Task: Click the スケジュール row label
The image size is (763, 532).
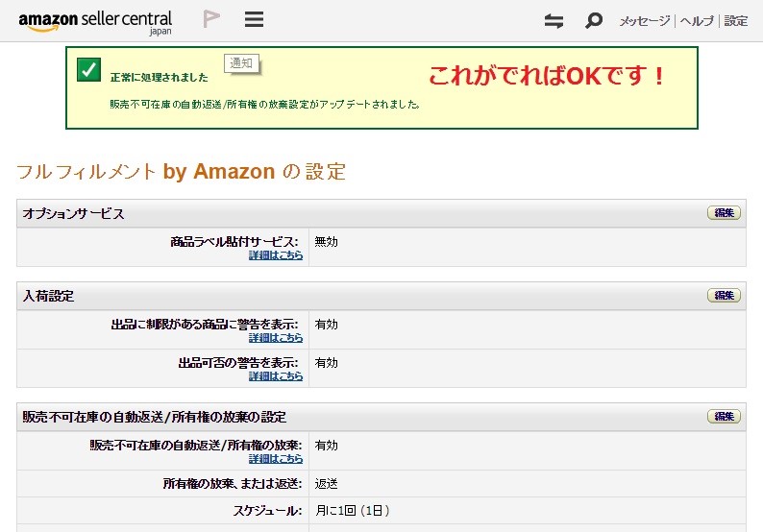Action: click(267, 511)
